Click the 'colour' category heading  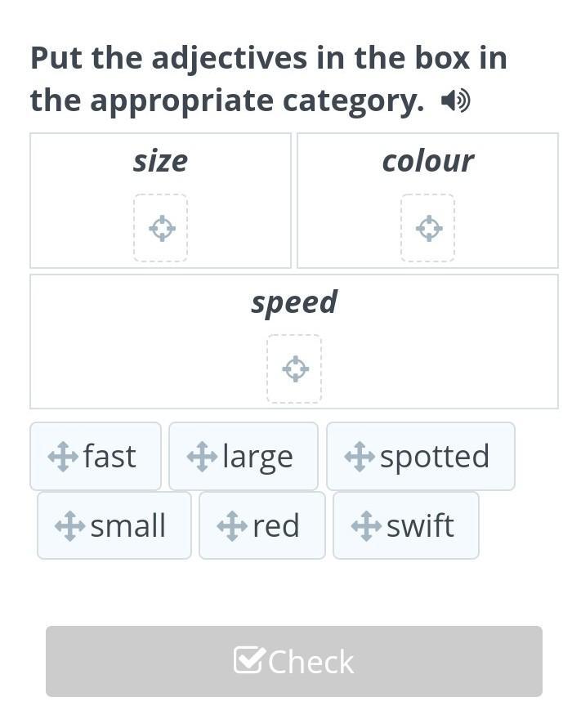[428, 161]
